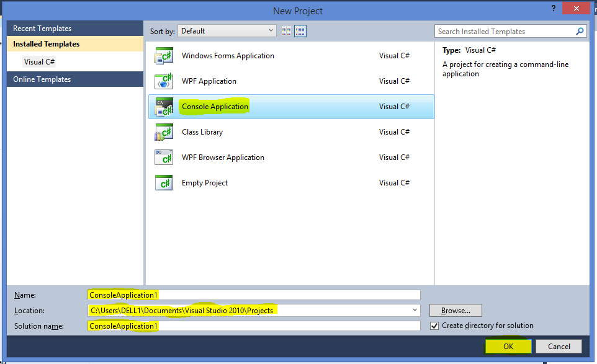Viewport: 597px width, 364px height.
Task: Select the Empty Project template icon
Action: [163, 182]
